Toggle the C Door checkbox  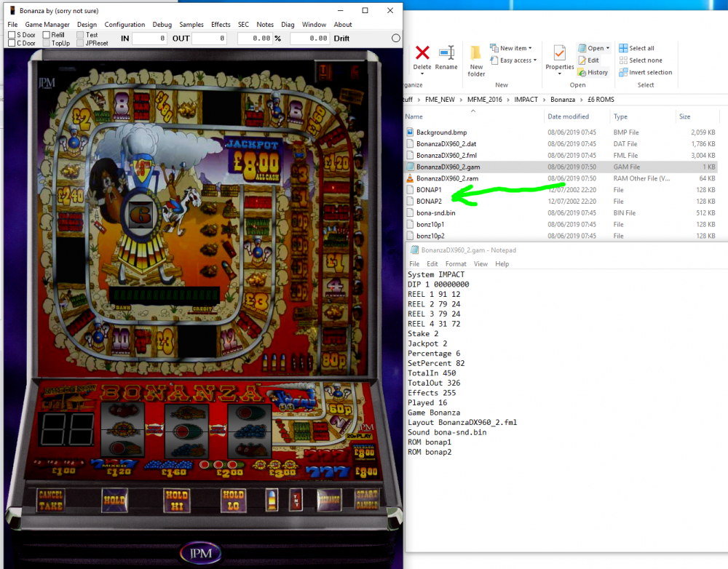click(12, 43)
